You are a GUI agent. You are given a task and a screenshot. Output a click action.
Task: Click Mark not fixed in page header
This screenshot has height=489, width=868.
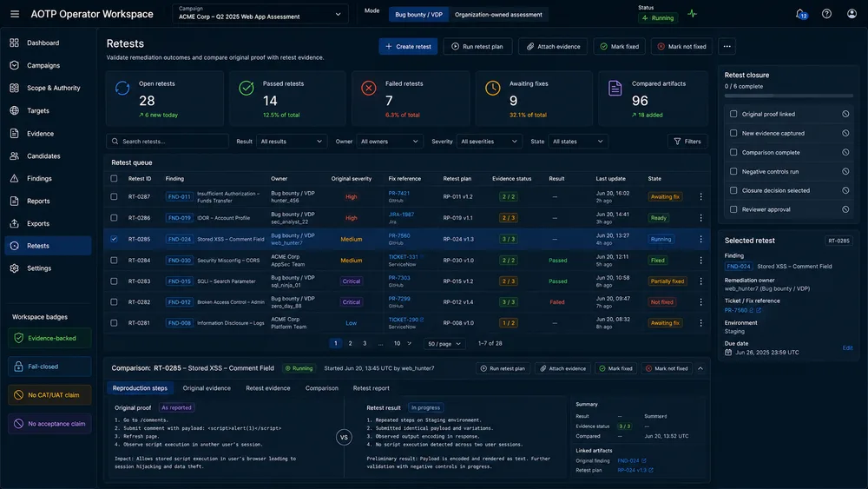(682, 47)
